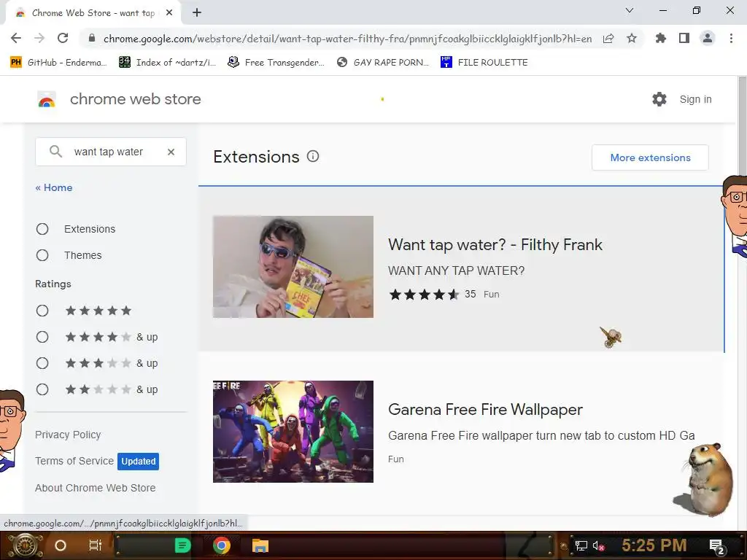This screenshot has height=560, width=747.
Task: Click the Chrome Web Store rainbow logo
Action: coord(47,99)
